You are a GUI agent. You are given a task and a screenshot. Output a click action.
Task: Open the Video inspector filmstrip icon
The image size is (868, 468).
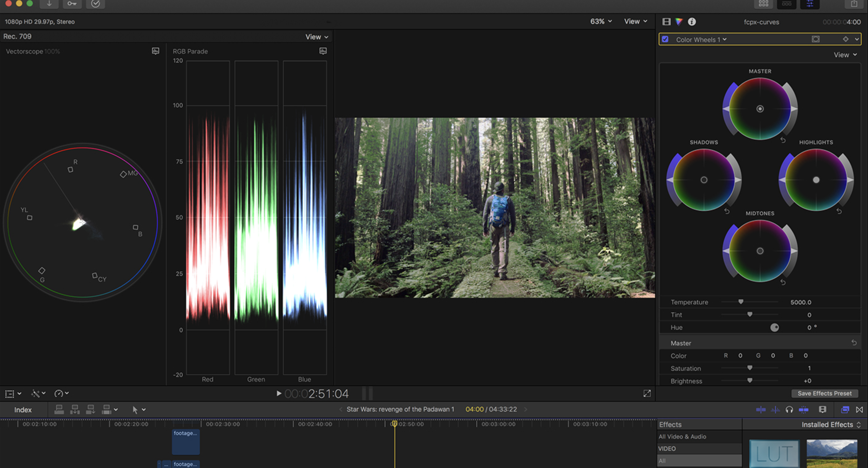666,22
